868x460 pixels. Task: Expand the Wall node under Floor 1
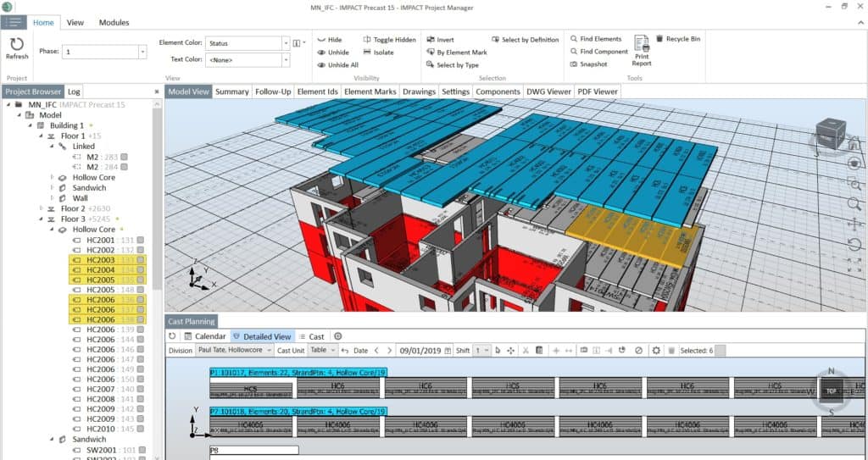[53, 198]
